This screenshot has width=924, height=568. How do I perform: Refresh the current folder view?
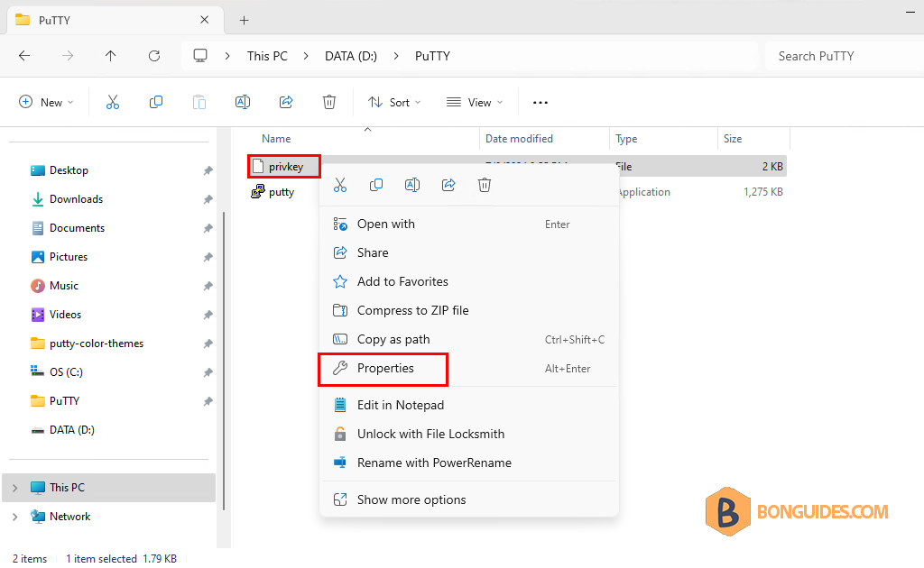[154, 56]
